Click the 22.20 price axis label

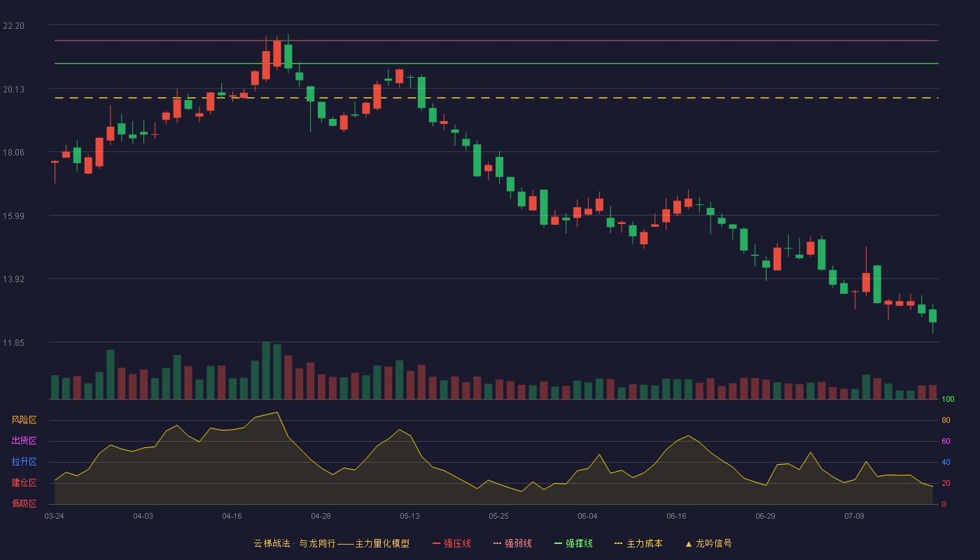pos(13,26)
